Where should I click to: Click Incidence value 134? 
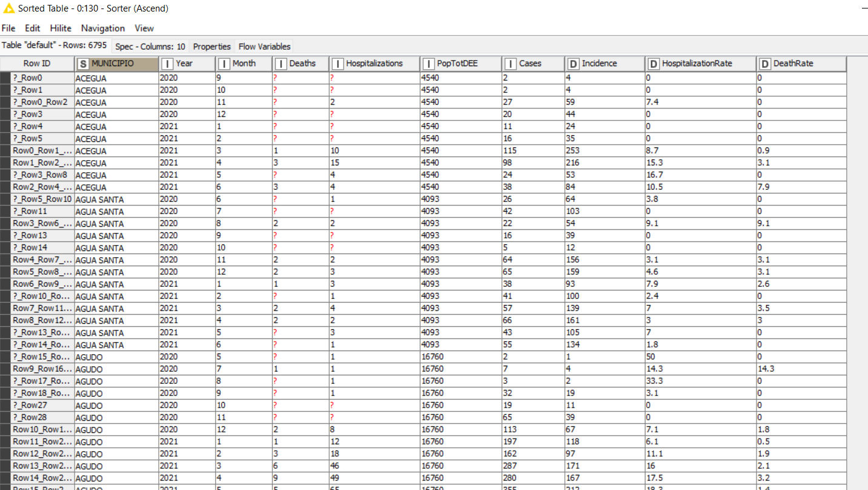(605, 344)
